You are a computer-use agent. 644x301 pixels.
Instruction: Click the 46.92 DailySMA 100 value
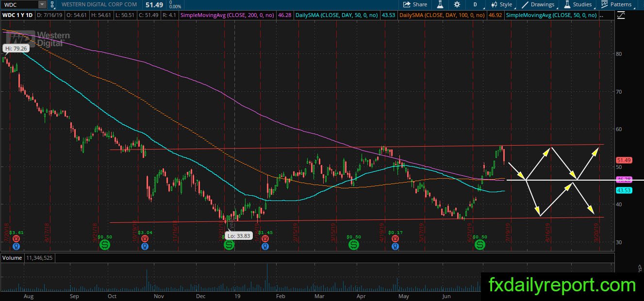click(495, 15)
